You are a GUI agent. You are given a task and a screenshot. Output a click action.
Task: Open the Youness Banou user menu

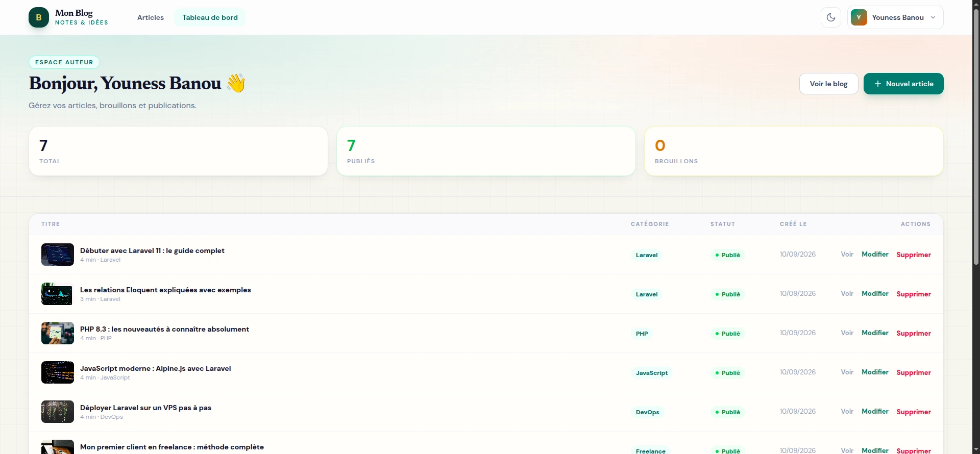[895, 17]
